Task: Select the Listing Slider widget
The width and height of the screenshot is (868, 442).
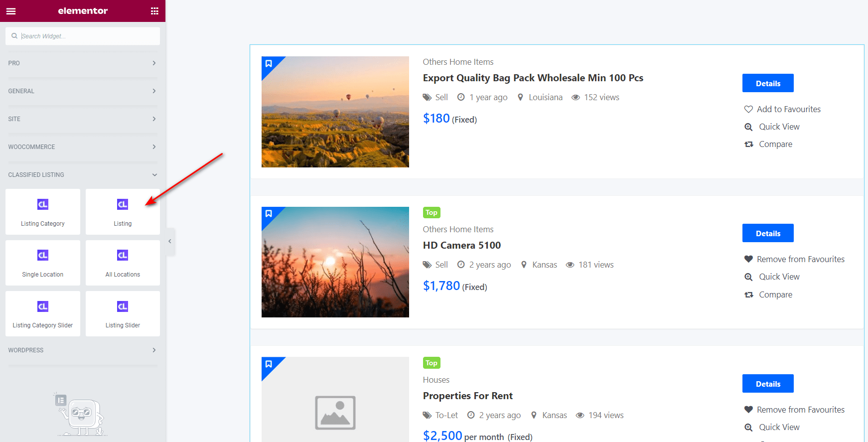Action: point(123,313)
